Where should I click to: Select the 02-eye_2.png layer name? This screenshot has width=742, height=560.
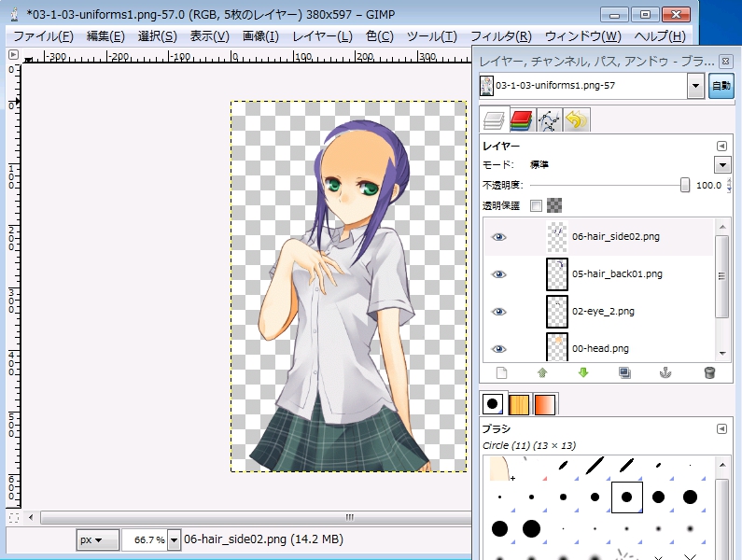click(x=603, y=312)
